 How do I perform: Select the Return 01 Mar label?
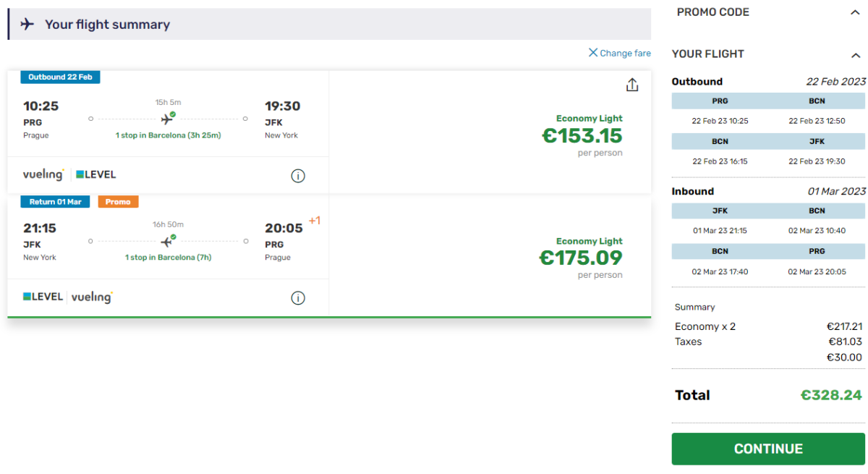pyautogui.click(x=55, y=202)
